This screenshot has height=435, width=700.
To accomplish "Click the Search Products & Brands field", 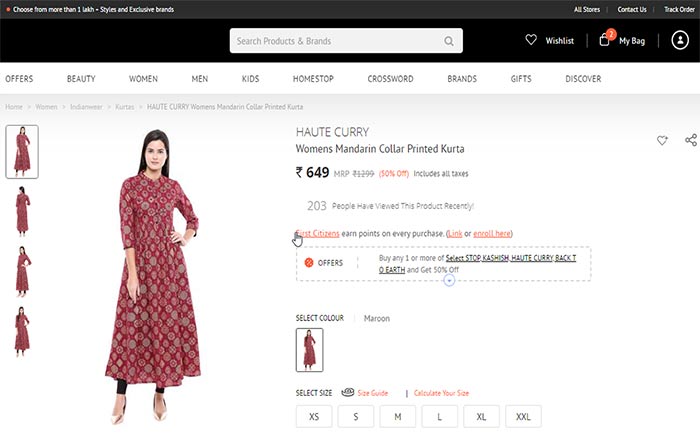I will pyautogui.click(x=346, y=41).
